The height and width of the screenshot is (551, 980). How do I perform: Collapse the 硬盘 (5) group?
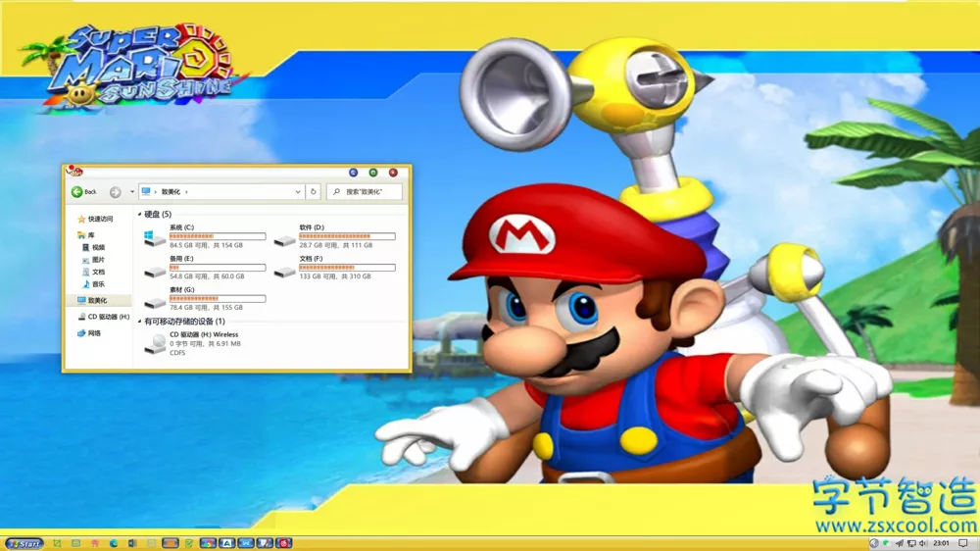pyautogui.click(x=139, y=215)
